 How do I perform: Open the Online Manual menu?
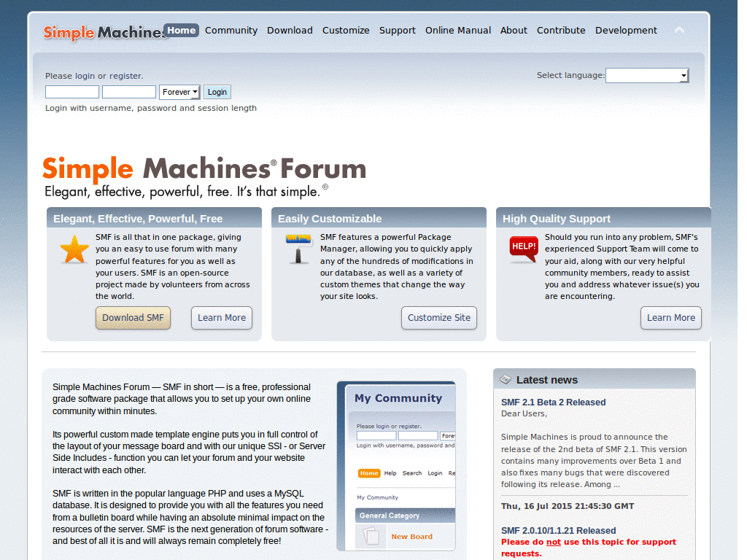tap(458, 30)
